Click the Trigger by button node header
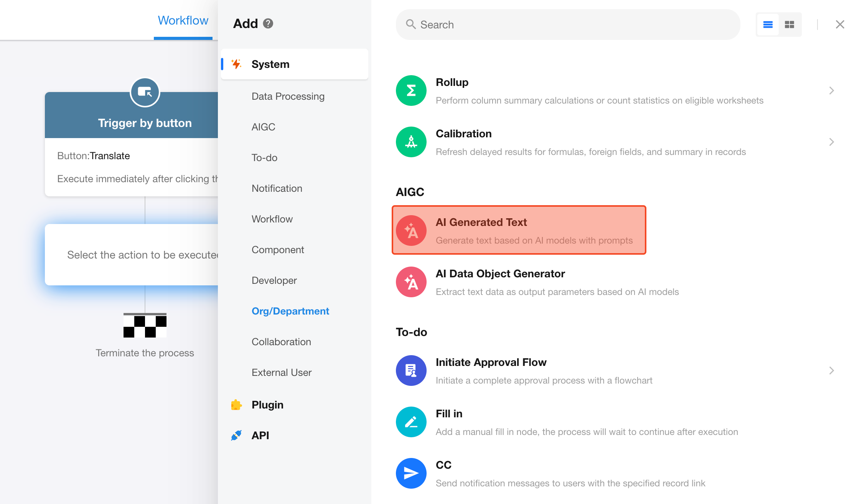 (131, 115)
